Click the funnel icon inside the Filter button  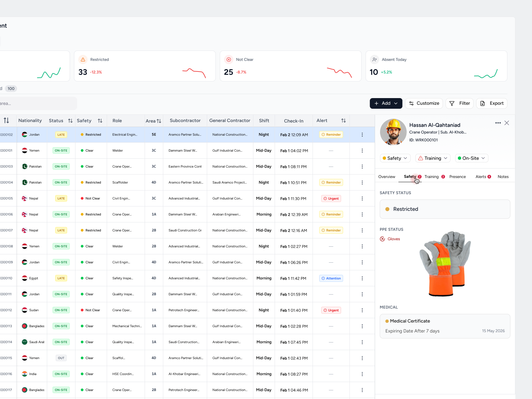[453, 103]
